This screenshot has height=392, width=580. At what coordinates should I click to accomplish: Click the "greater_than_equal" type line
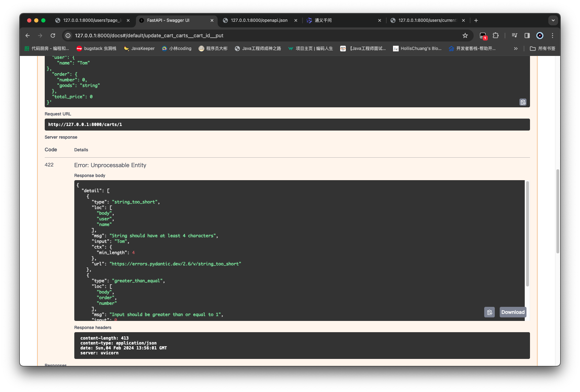[128, 281]
